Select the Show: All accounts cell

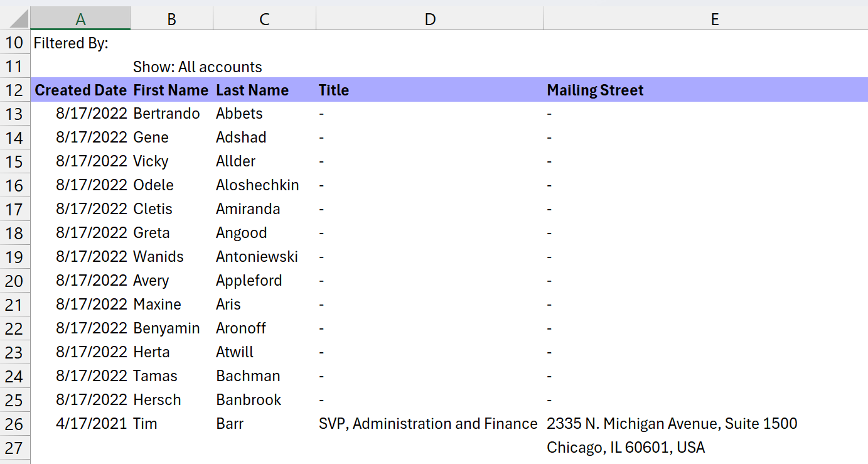pyautogui.click(x=171, y=67)
